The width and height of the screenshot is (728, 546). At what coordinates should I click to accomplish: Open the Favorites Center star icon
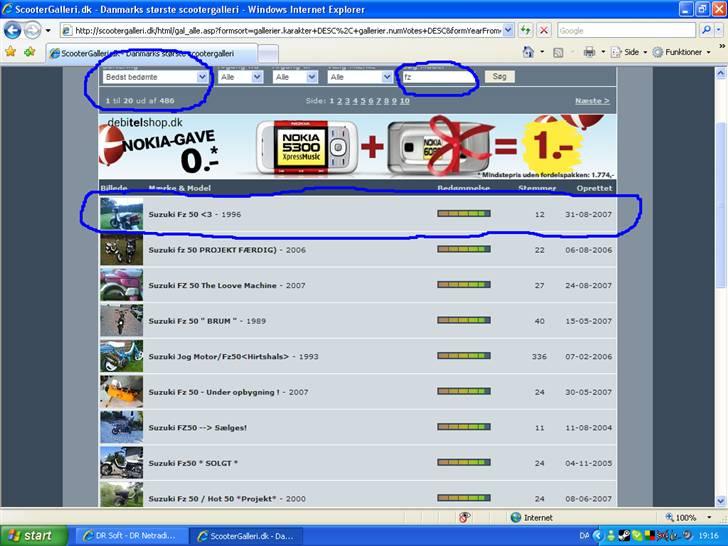(x=11, y=52)
